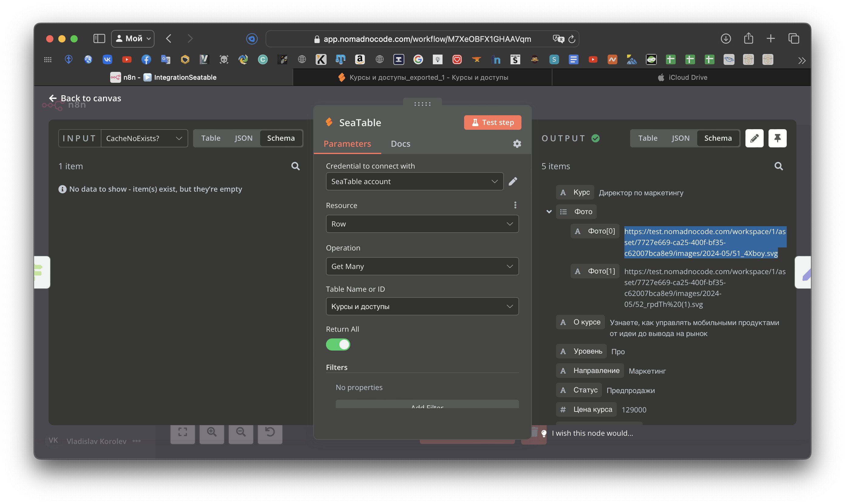The height and width of the screenshot is (504, 845).
Task: Click edit output pencil button
Action: tap(754, 138)
